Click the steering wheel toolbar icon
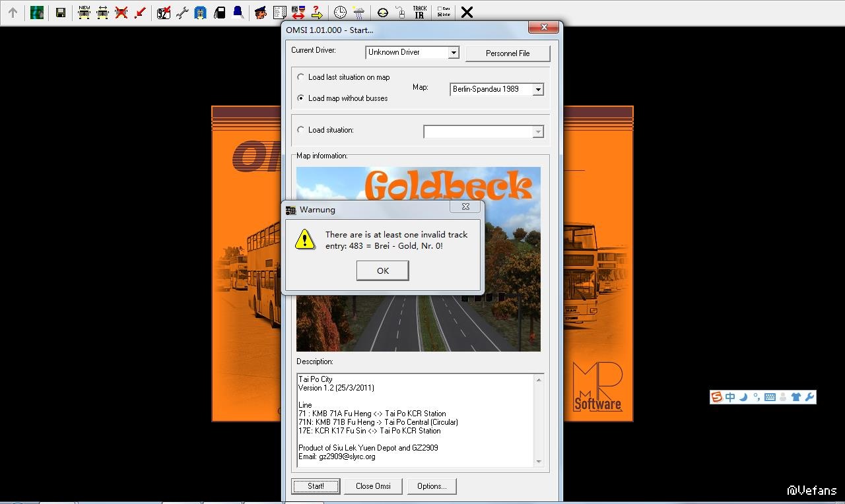The height and width of the screenshot is (504, 845). (x=383, y=13)
